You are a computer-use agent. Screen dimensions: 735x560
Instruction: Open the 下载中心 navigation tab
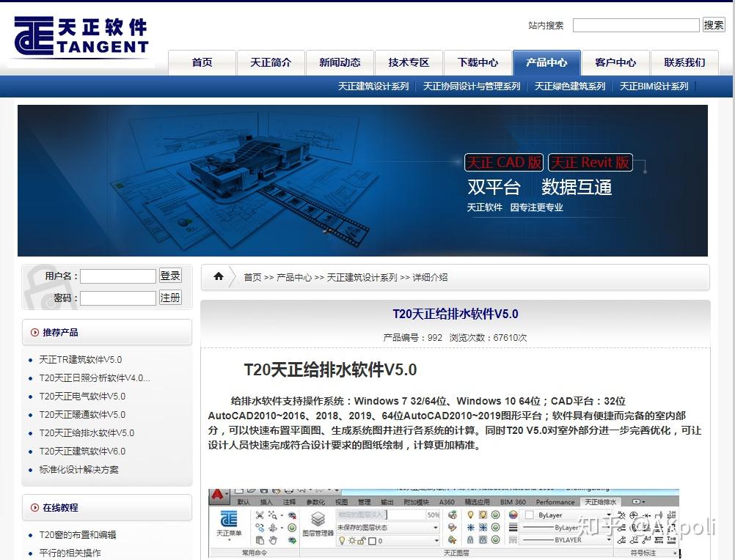(478, 62)
